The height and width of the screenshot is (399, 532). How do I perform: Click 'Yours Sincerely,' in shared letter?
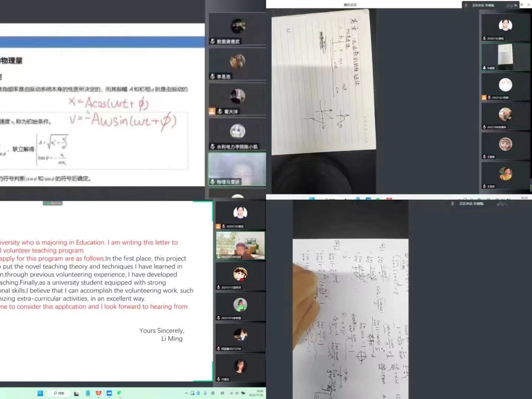[161, 331]
